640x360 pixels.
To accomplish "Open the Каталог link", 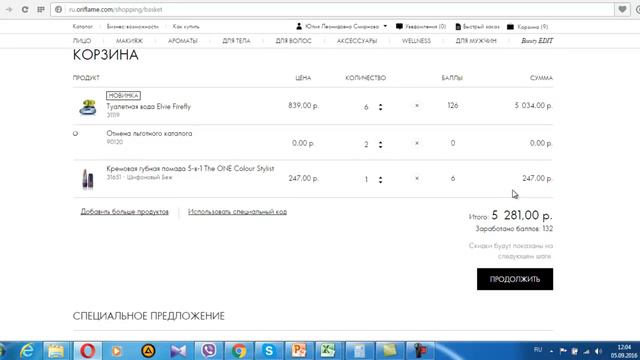I will point(82,27).
